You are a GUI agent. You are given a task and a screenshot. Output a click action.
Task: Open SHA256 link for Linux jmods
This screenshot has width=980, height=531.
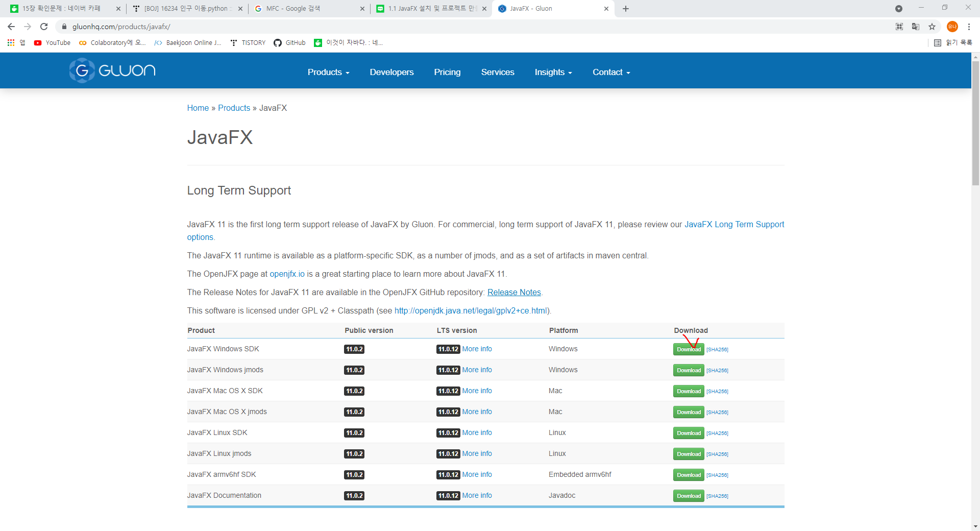click(717, 454)
